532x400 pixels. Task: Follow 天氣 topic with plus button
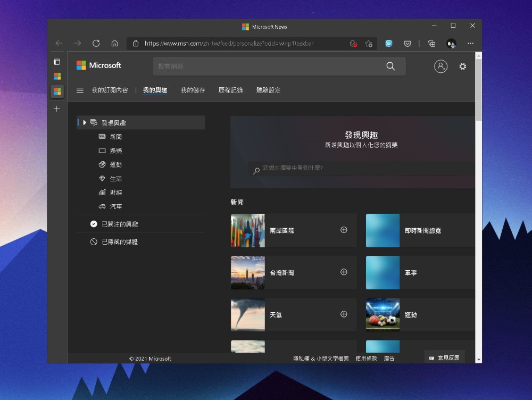pyautogui.click(x=344, y=314)
